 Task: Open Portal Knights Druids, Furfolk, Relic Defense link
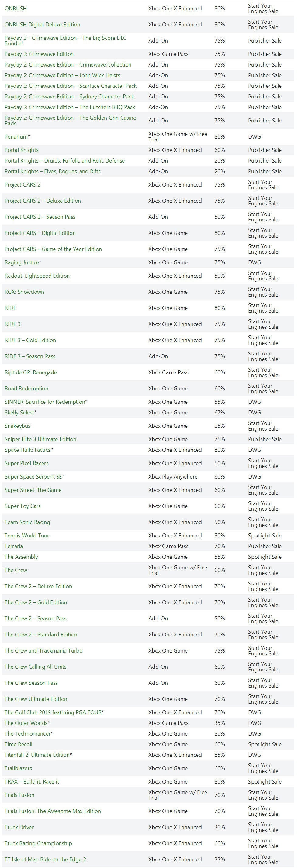(x=65, y=161)
